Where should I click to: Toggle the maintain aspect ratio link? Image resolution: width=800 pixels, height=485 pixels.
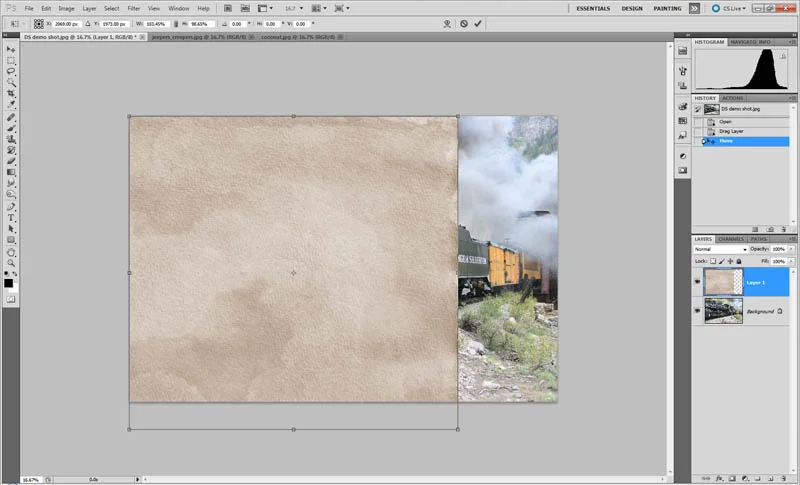tap(176, 24)
